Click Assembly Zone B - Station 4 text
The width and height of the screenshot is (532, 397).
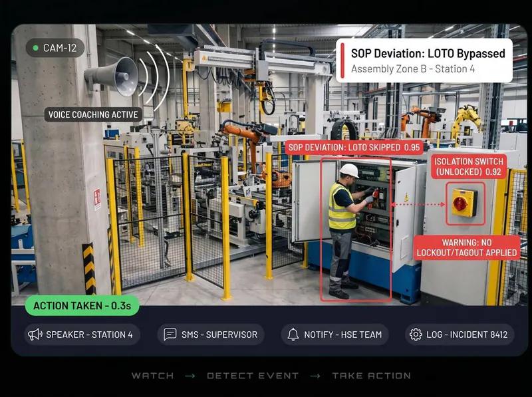413,69
